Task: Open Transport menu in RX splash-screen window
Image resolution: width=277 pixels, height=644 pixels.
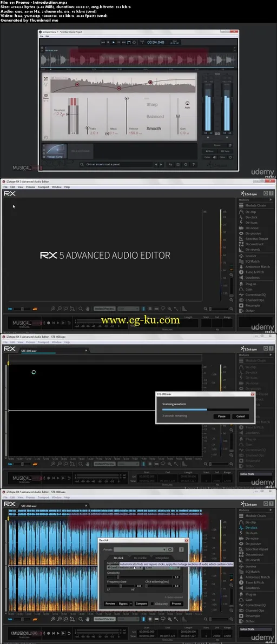Action: point(43,187)
